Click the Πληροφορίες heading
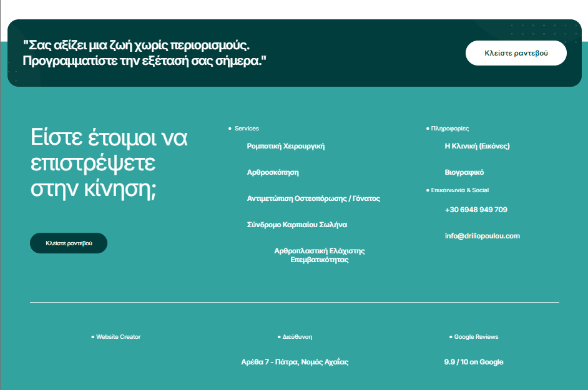Screen dimensions: 588x390 coord(450,129)
